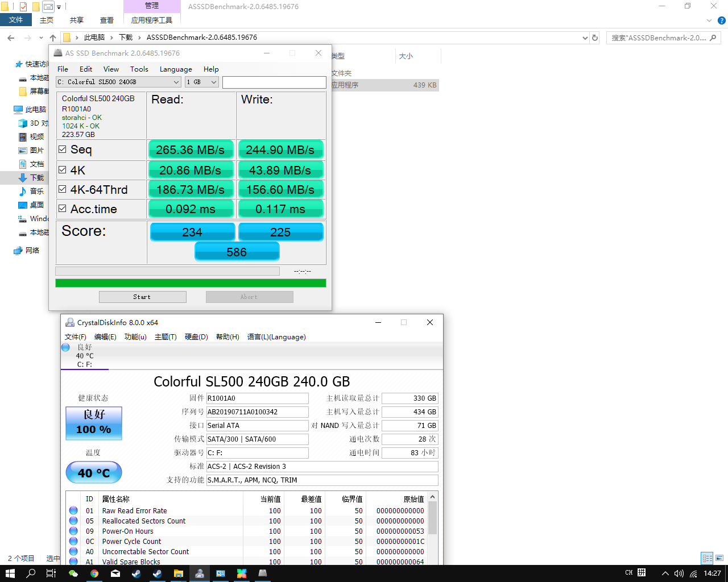Open File Explorer taskbar icon
The image size is (728, 582).
178,573
